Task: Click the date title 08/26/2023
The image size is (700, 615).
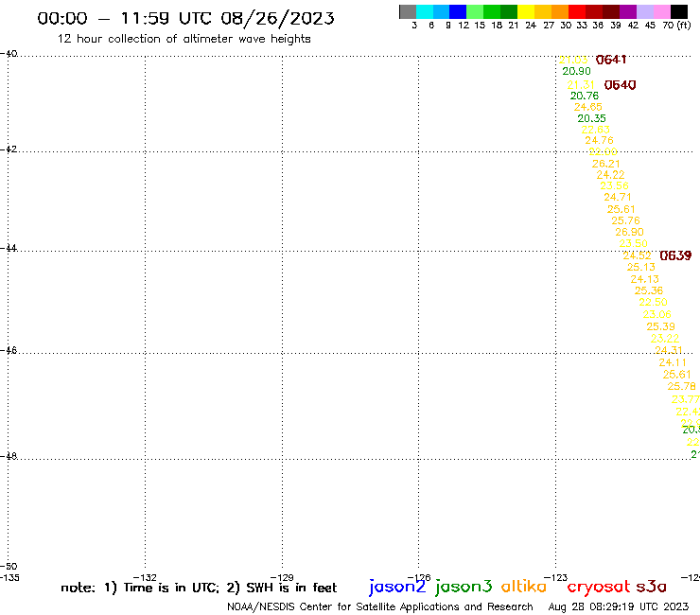Action: [277, 18]
